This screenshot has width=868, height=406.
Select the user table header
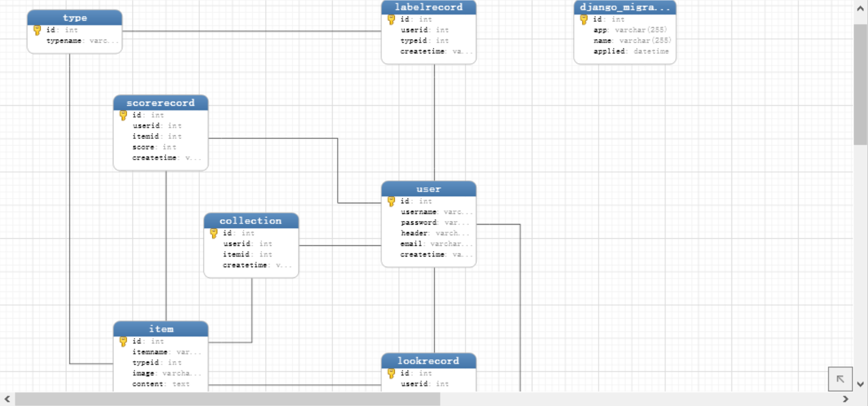pos(428,189)
